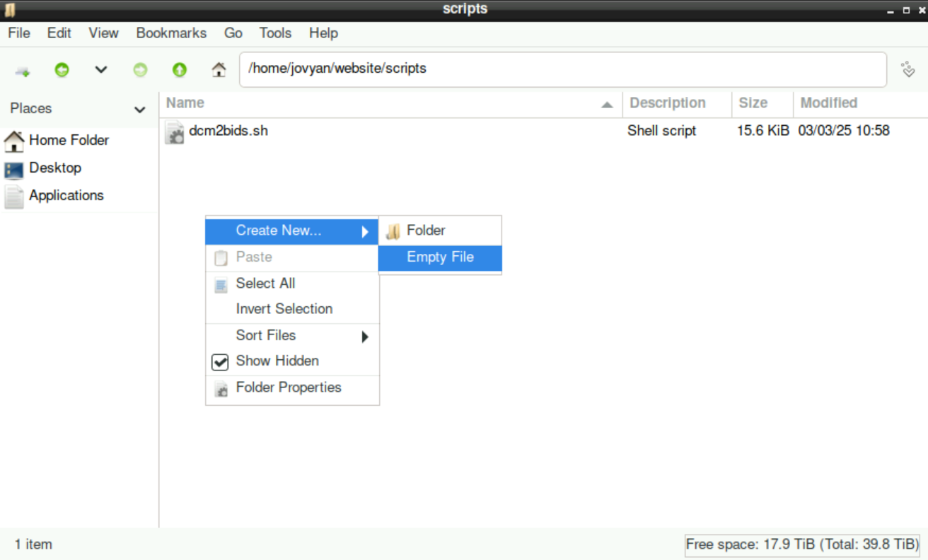The height and width of the screenshot is (560, 928).
Task: Choose Invert Selection in context menu
Action: click(292, 310)
